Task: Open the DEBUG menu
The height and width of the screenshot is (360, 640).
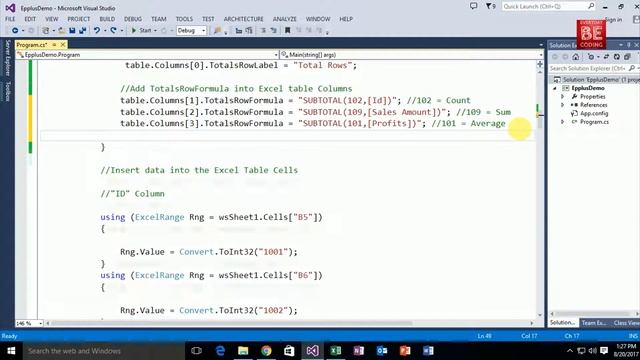Action: [133, 19]
